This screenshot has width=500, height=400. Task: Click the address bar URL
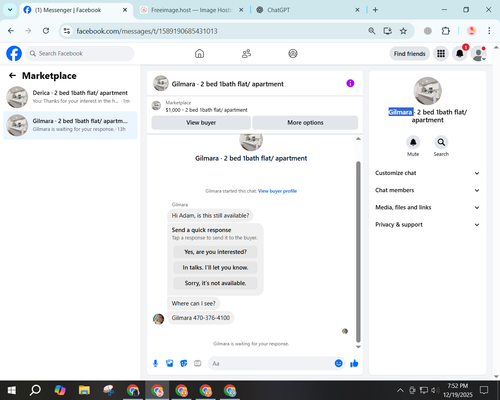(147, 31)
